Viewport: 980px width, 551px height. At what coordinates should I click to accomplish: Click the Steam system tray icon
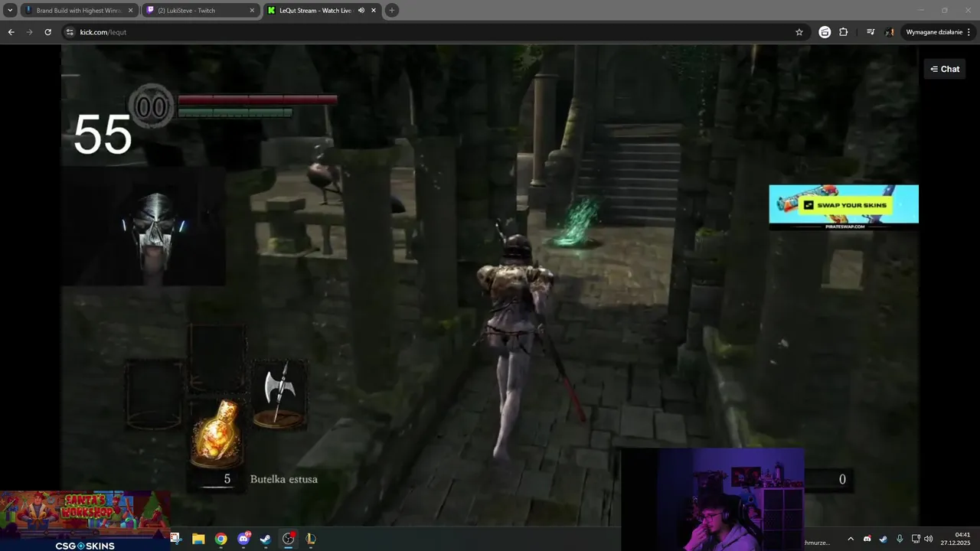(883, 539)
